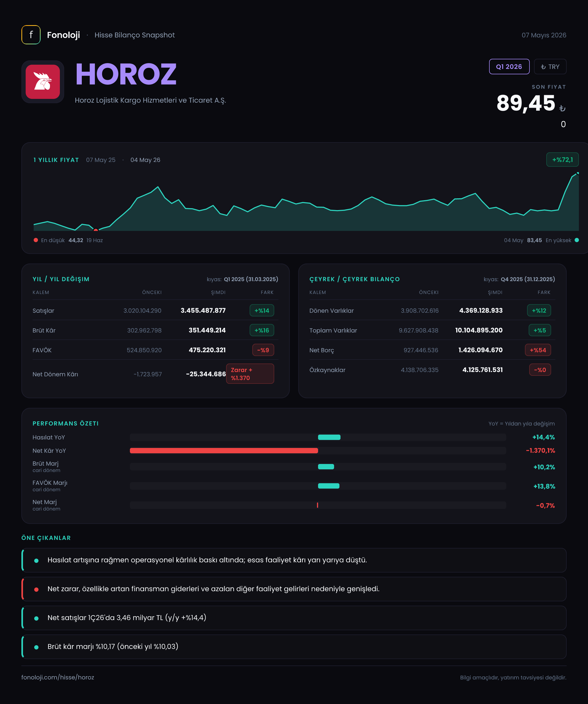Click the Horoz rooster company logo

43,82
